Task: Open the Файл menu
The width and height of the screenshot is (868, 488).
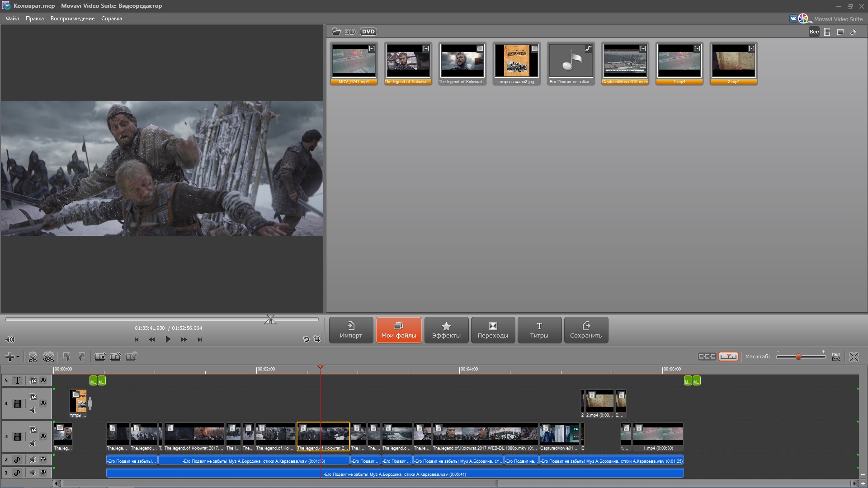Action: click(12, 19)
